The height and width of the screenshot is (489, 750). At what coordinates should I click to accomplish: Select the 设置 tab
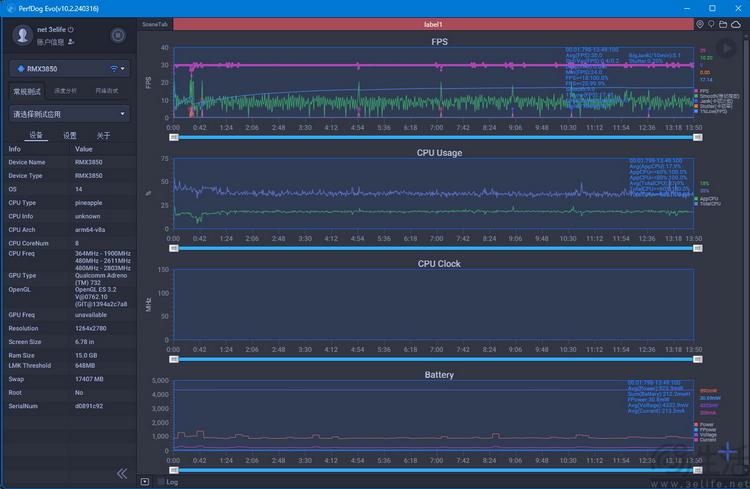click(x=70, y=135)
